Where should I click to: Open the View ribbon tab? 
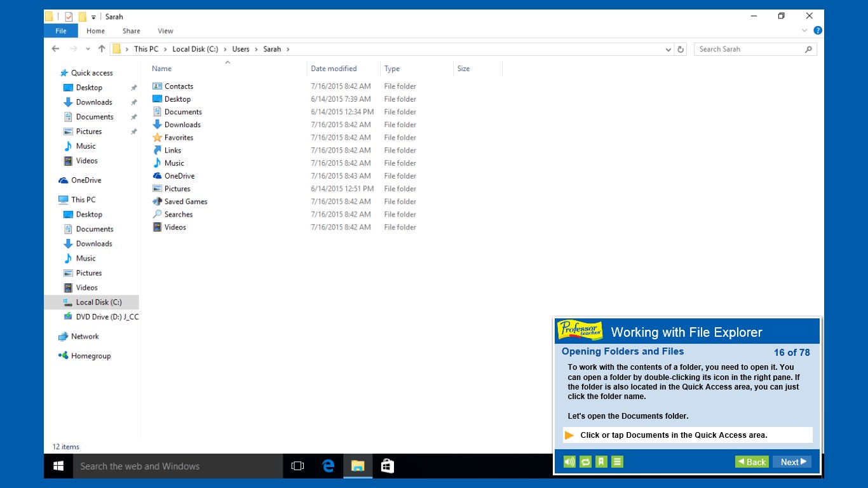coord(165,31)
